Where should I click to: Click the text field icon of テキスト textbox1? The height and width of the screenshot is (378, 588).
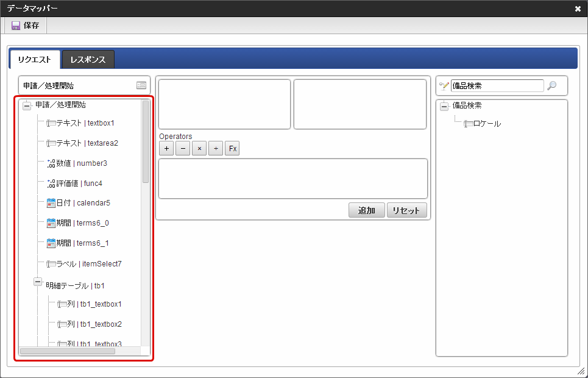click(x=50, y=123)
